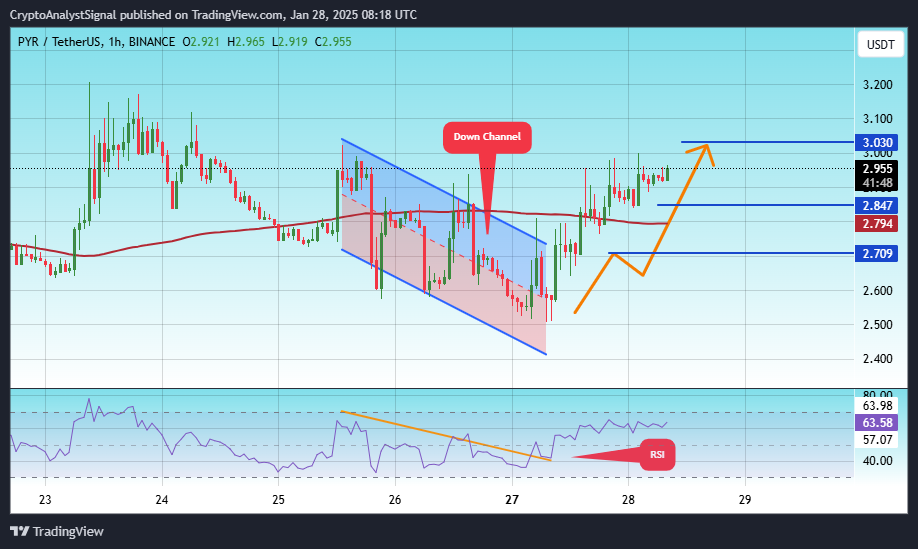918x549 pixels.
Task: Click the open price value O2.921
Action: [x=201, y=42]
